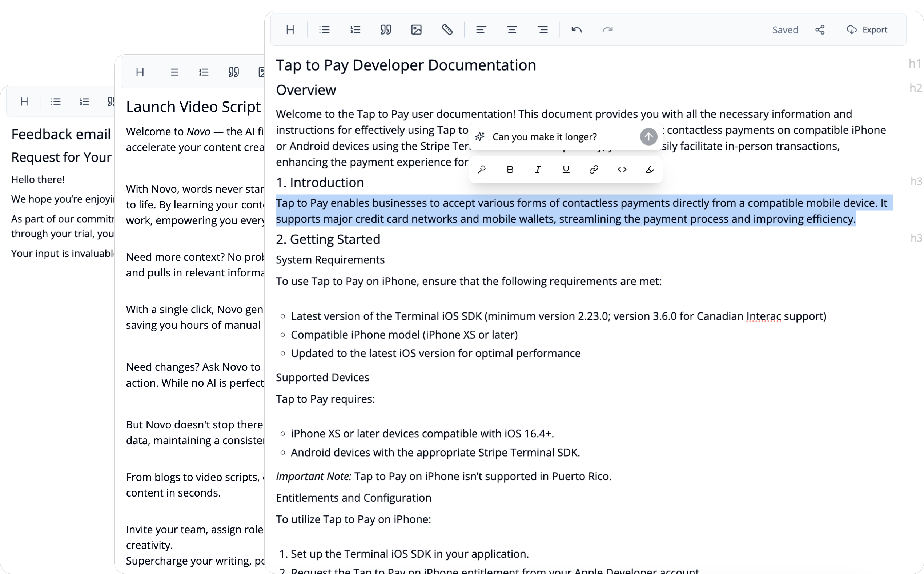924x574 pixels.
Task: Click the numbered list icon in the Launch Video Script window
Action: coord(204,72)
